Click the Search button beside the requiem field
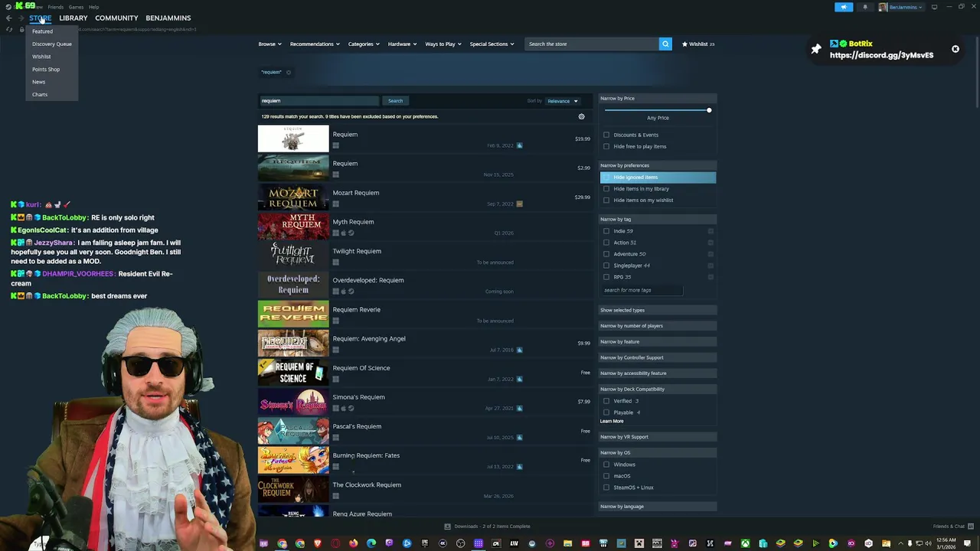Image resolution: width=980 pixels, height=551 pixels. click(x=395, y=101)
